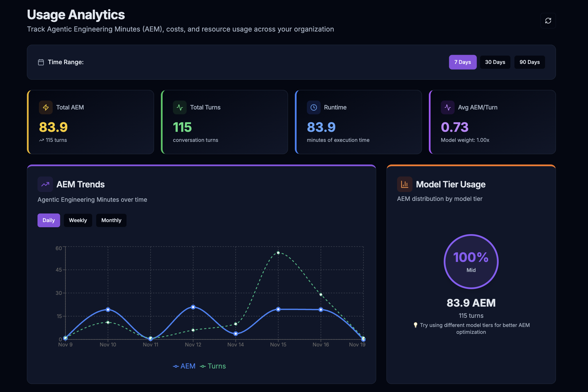Toggle the AEM series in the chart legend
Screen dimensions: 588x392
(184, 366)
